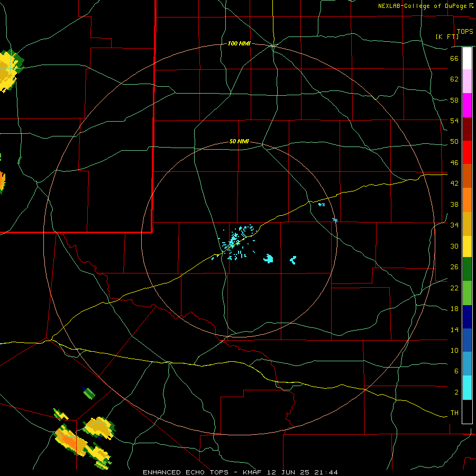Select the light pink legend color band
This screenshot has width=476, height=476.
(467, 81)
